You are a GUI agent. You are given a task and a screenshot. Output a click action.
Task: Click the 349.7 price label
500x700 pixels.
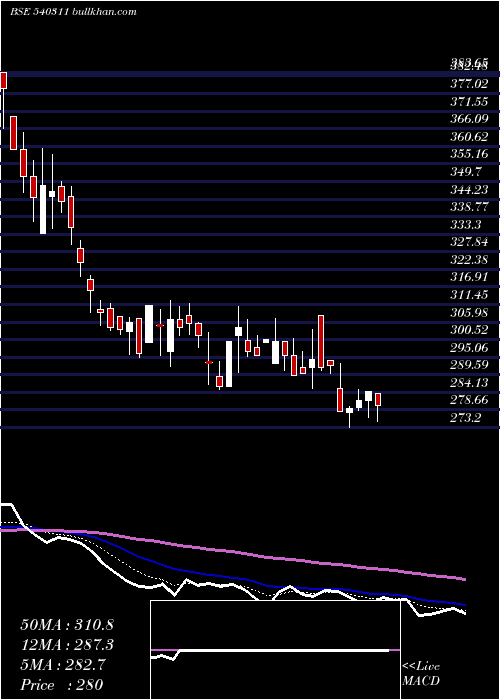click(x=466, y=171)
